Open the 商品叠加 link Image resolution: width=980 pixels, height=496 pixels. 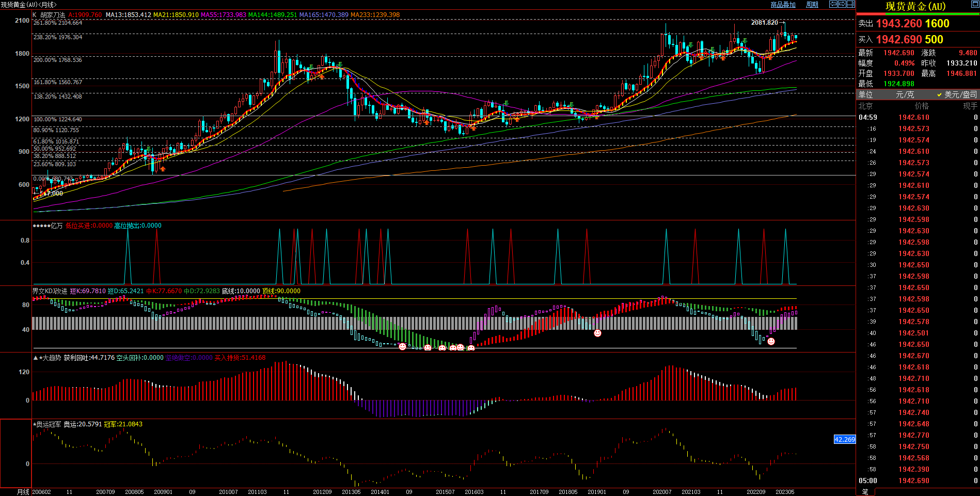pyautogui.click(x=783, y=5)
